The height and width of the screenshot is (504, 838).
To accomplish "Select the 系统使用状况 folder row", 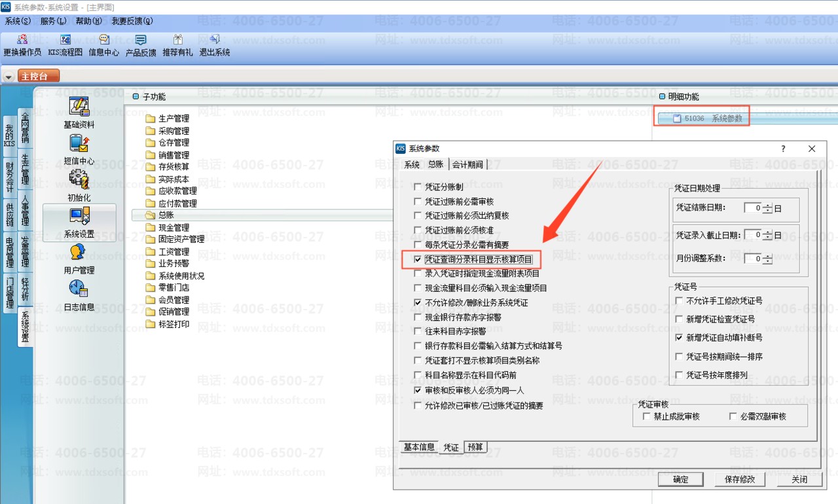I will pos(175,276).
